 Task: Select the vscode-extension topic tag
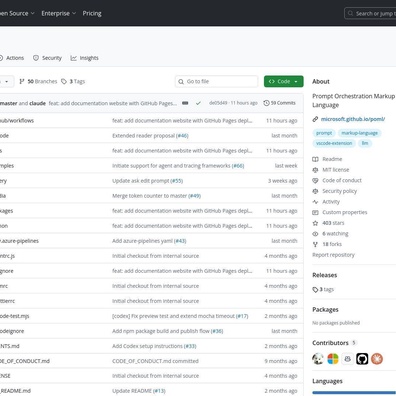coord(334,143)
